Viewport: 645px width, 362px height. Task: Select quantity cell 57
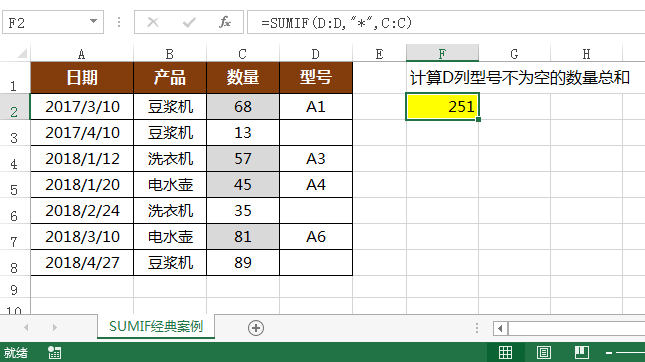click(243, 159)
